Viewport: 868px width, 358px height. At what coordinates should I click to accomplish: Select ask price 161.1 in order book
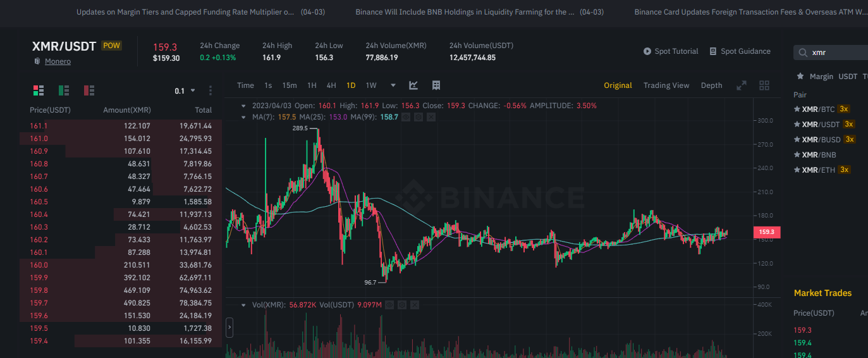39,126
